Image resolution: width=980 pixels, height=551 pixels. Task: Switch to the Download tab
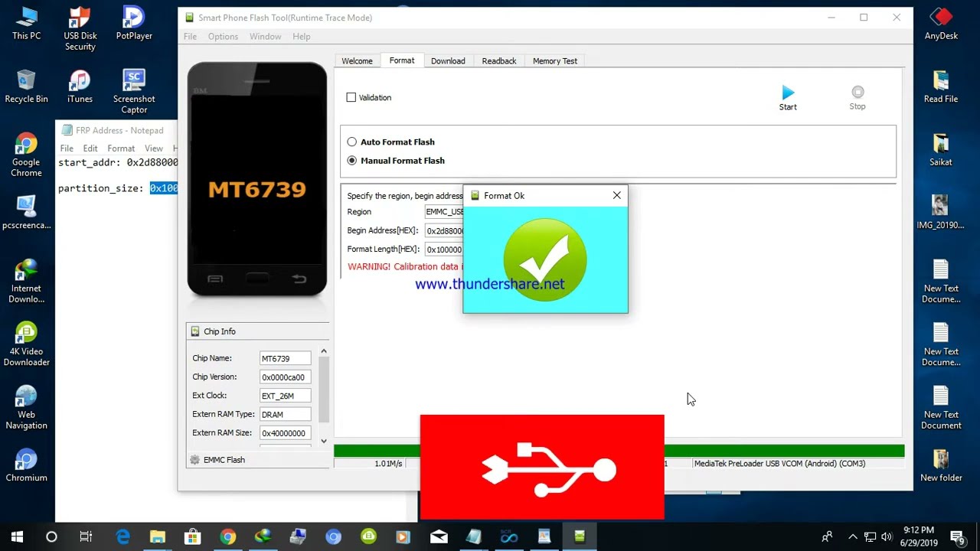(x=448, y=61)
